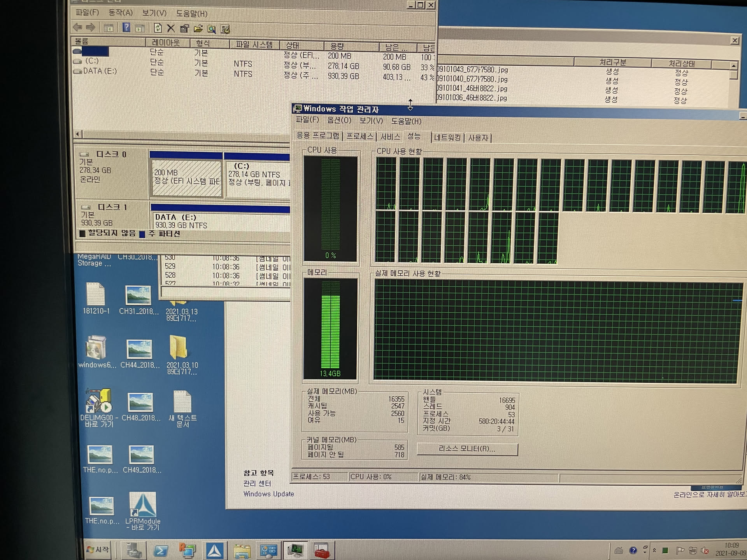
Task: Click the scroll-up arrow of file list
Action: click(733, 65)
